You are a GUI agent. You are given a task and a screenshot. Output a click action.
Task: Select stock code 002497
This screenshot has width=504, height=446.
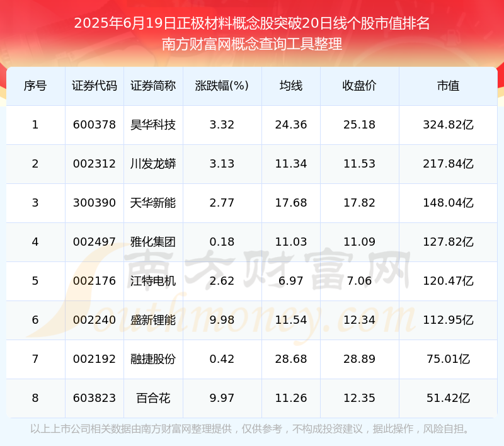94,242
